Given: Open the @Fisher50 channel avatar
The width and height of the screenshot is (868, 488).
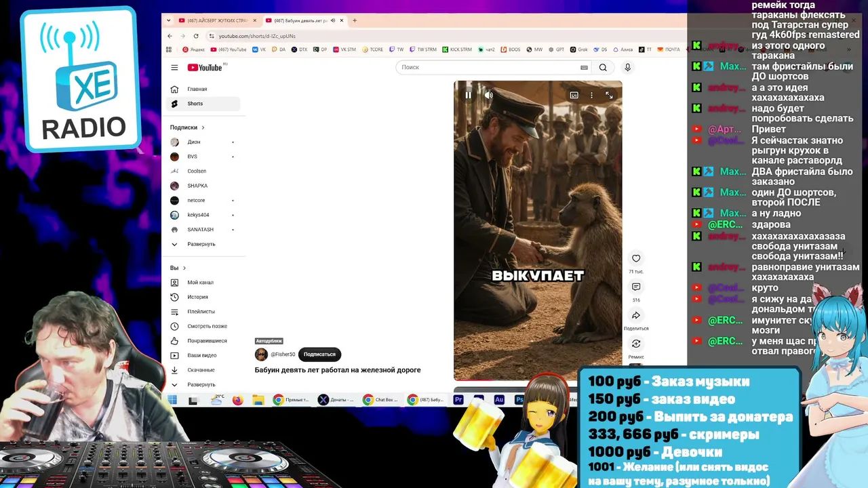Looking at the screenshot, I should click(x=261, y=354).
